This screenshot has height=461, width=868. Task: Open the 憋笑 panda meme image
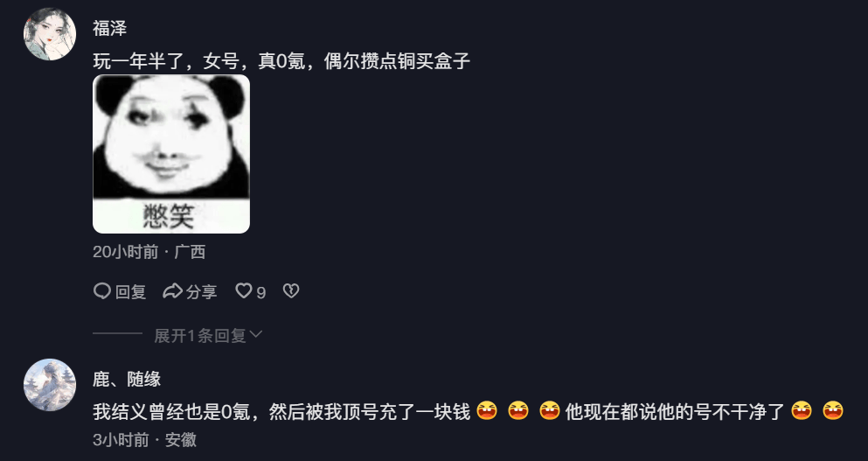tap(171, 154)
